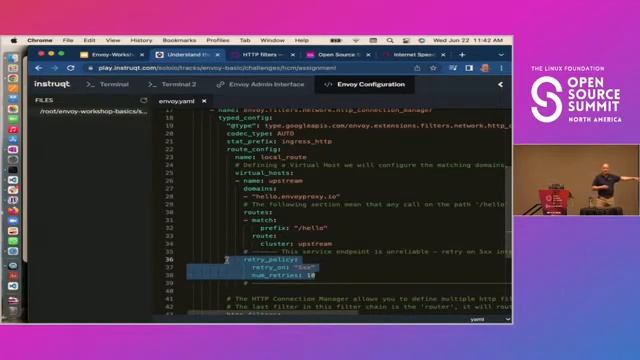Screen dimensions: 640x360
Task: Go forward to next page
Action: 55,68
